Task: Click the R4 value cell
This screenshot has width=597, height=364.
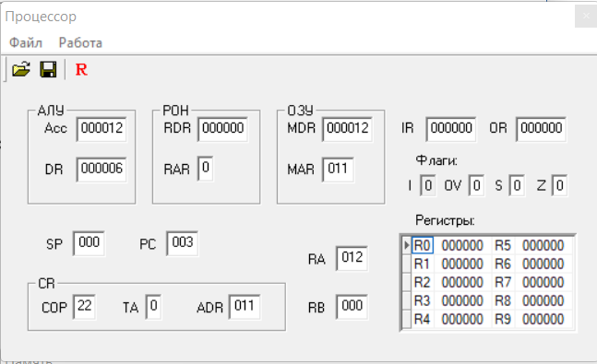Action: 462,319
